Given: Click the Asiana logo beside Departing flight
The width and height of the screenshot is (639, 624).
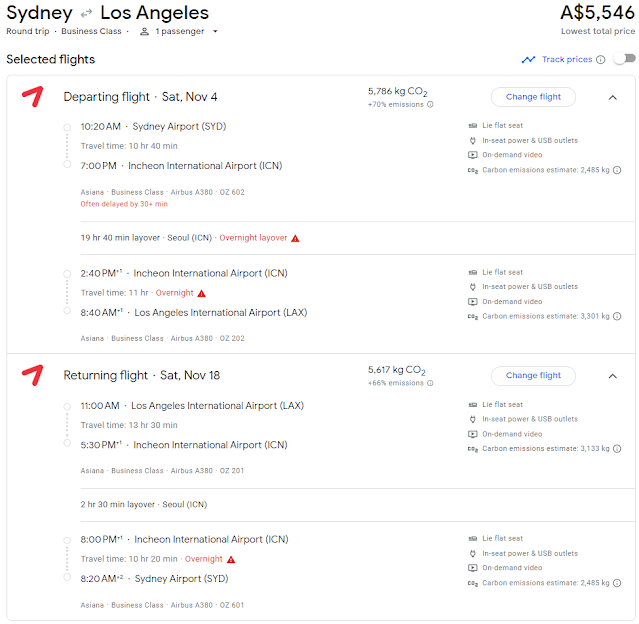Looking at the screenshot, I should point(33,97).
